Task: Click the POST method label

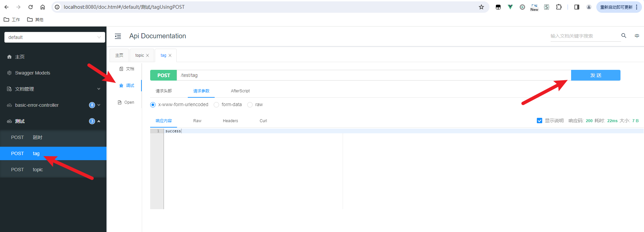Action: [x=164, y=75]
